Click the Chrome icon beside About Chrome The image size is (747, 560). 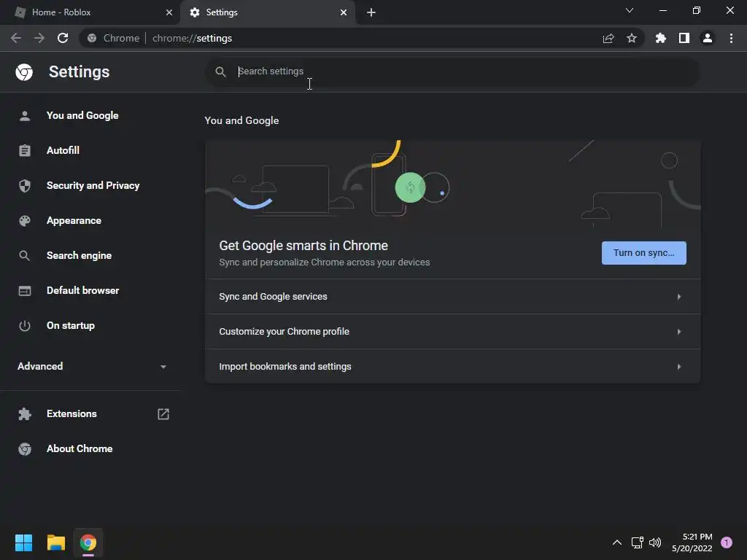click(25, 449)
